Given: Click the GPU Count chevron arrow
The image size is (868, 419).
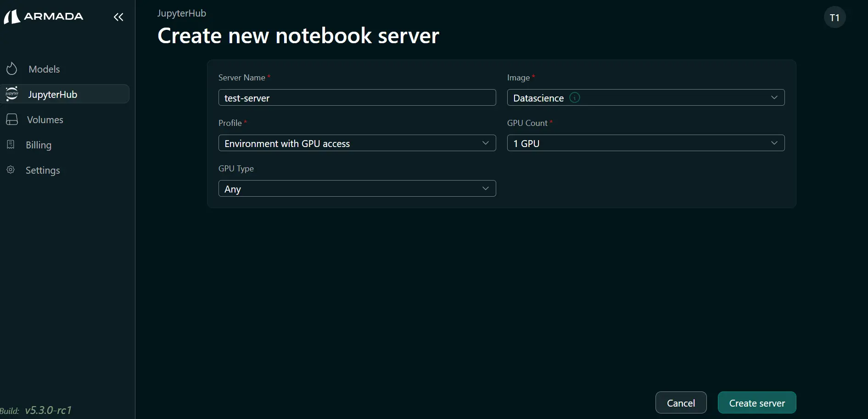Looking at the screenshot, I should coord(774,143).
